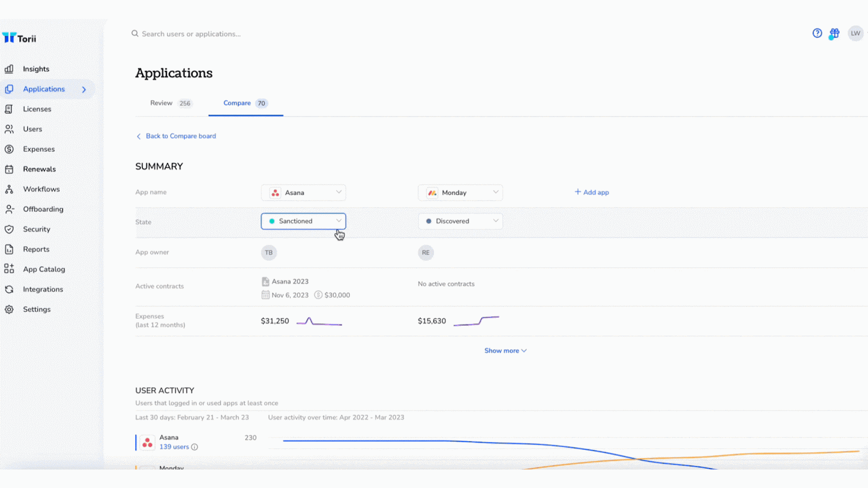Click the App Catalog icon

click(9, 269)
